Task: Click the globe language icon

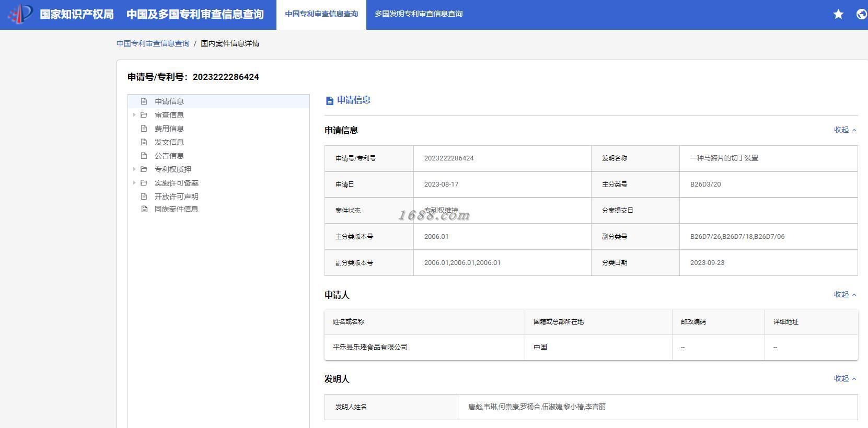Action: 862,14
